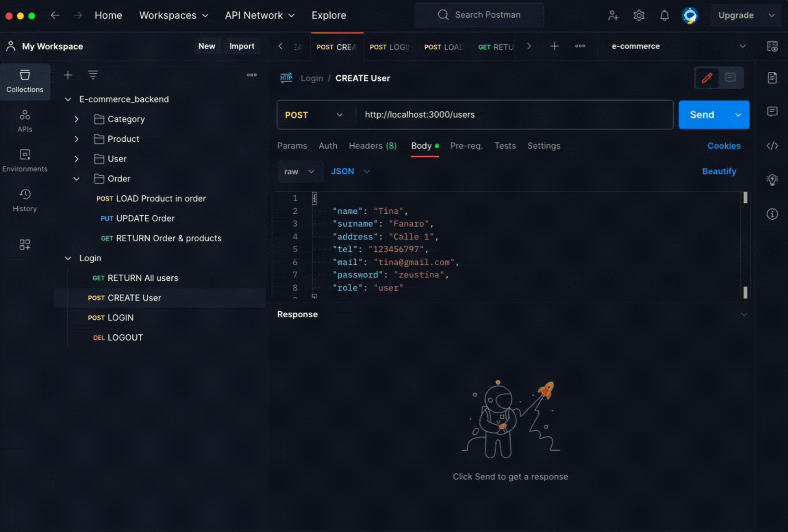Click the configure workspace sidebar grid icon

pyautogui.click(x=25, y=244)
